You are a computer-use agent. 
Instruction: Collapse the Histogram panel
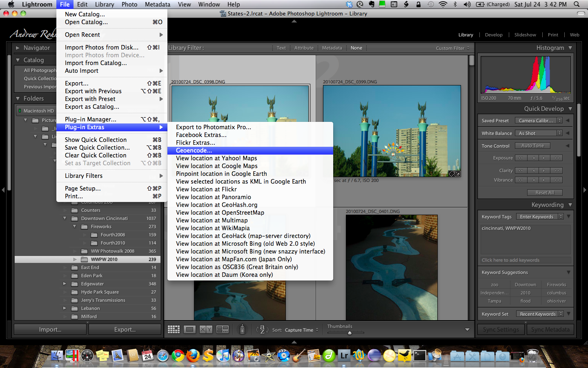click(570, 48)
